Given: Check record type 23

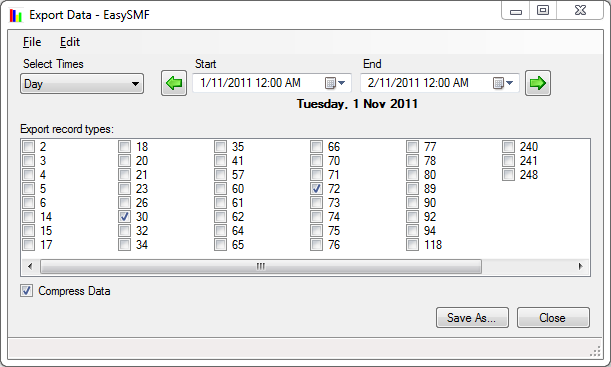Looking at the screenshot, I should point(124,189).
